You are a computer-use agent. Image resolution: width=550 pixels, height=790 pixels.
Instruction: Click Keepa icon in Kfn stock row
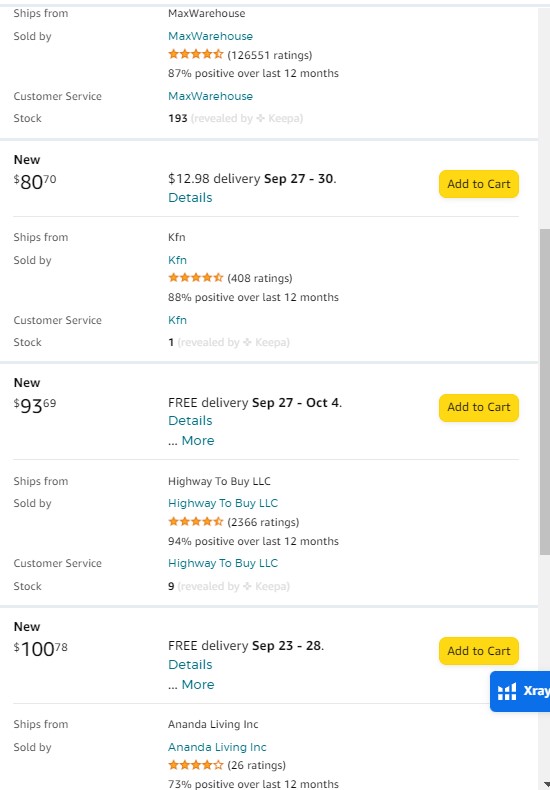(247, 343)
